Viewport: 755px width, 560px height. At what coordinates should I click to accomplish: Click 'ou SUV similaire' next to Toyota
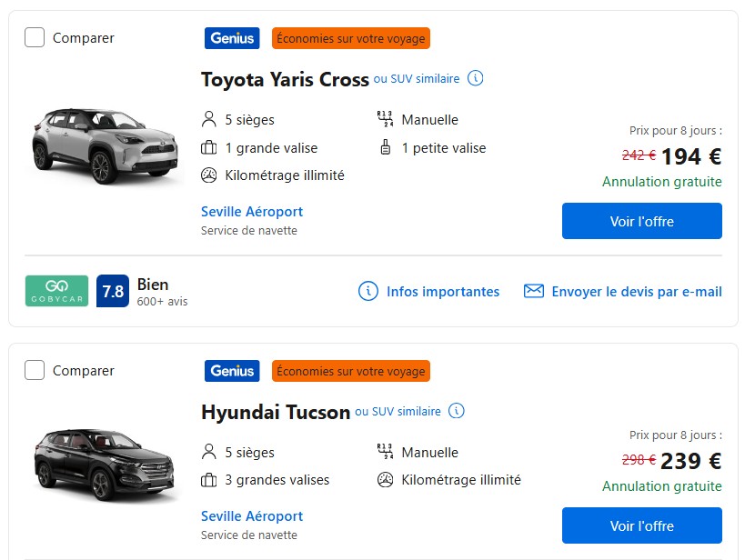pos(417,79)
